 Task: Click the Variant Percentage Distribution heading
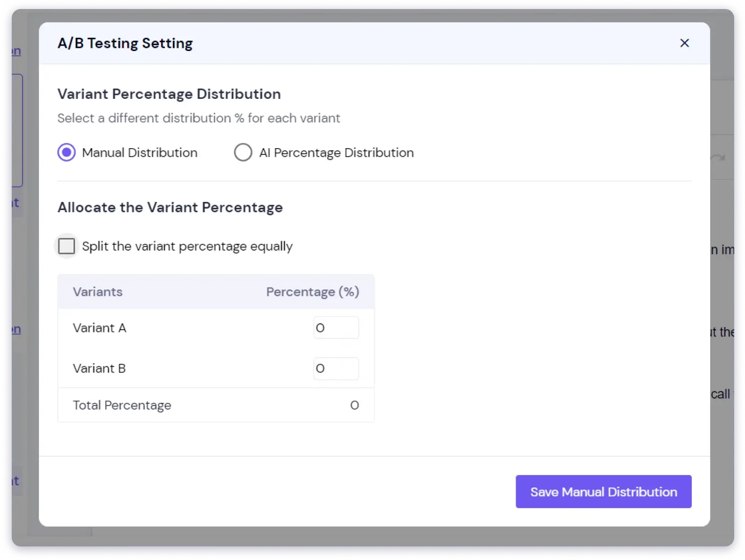click(x=169, y=94)
